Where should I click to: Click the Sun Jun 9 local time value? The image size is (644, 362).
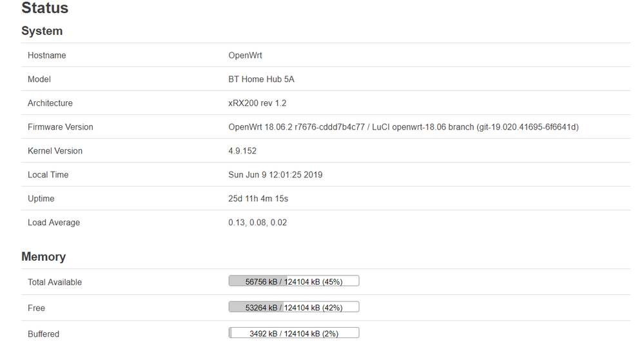(x=275, y=175)
